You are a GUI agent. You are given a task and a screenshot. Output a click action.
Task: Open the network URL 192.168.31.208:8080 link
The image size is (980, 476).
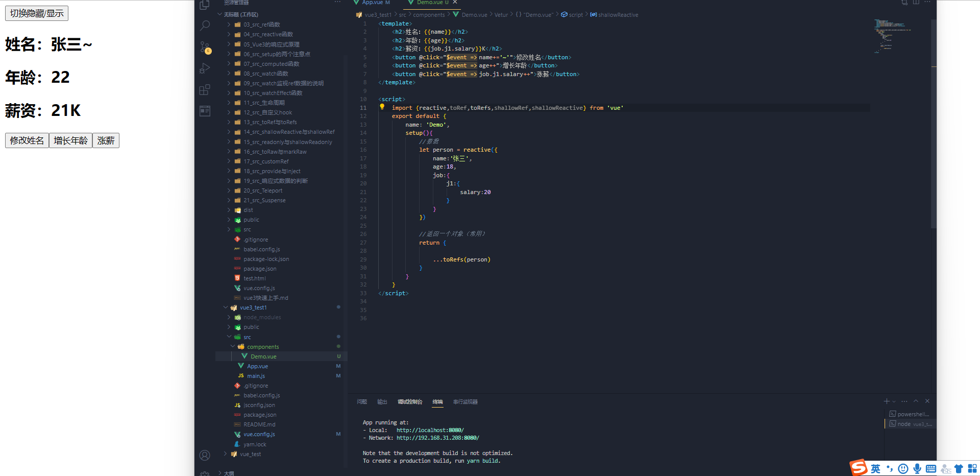point(437,438)
